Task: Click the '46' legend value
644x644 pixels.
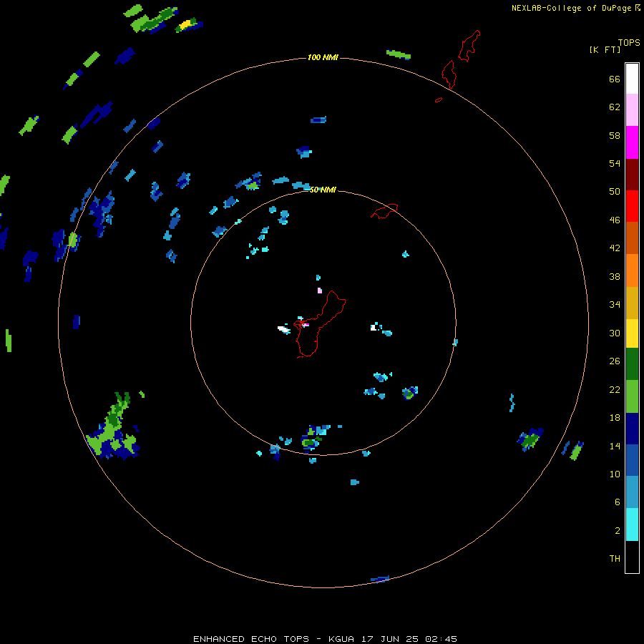Action: pos(615,220)
